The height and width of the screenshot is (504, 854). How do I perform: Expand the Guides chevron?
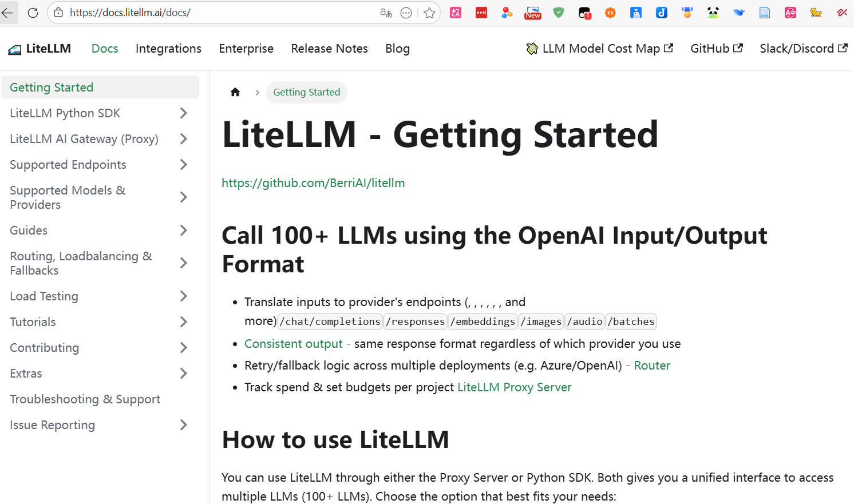[183, 231]
